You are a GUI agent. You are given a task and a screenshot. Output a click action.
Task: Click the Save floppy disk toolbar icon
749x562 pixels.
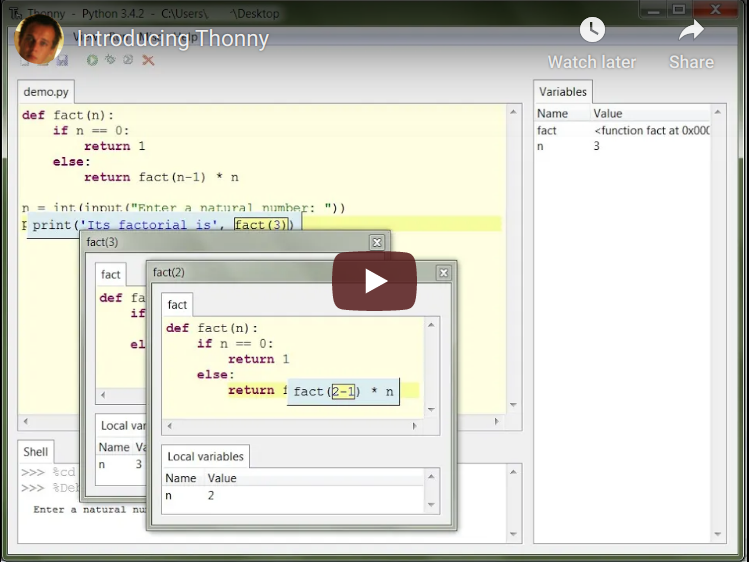62,60
